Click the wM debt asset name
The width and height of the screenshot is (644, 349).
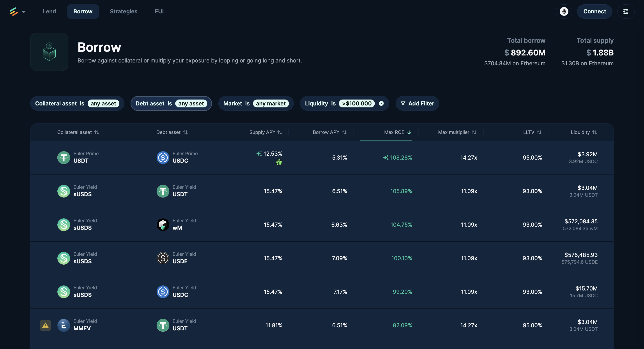point(177,228)
